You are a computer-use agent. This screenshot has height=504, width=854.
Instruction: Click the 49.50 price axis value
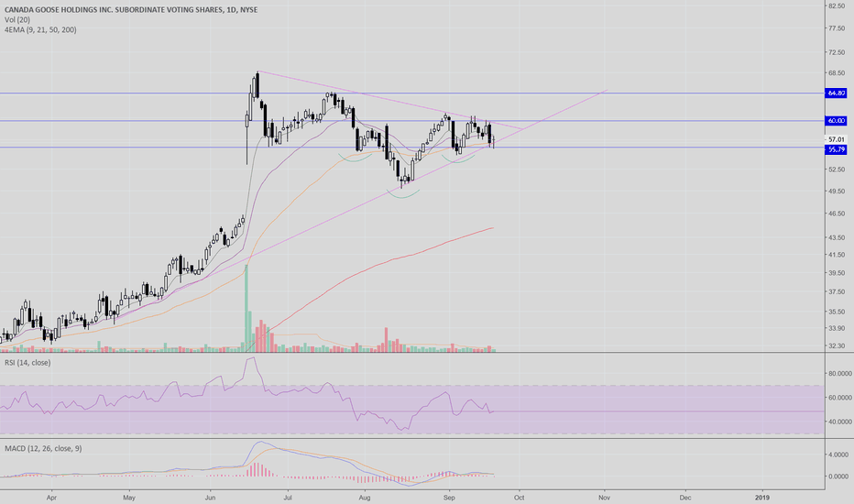(836, 191)
